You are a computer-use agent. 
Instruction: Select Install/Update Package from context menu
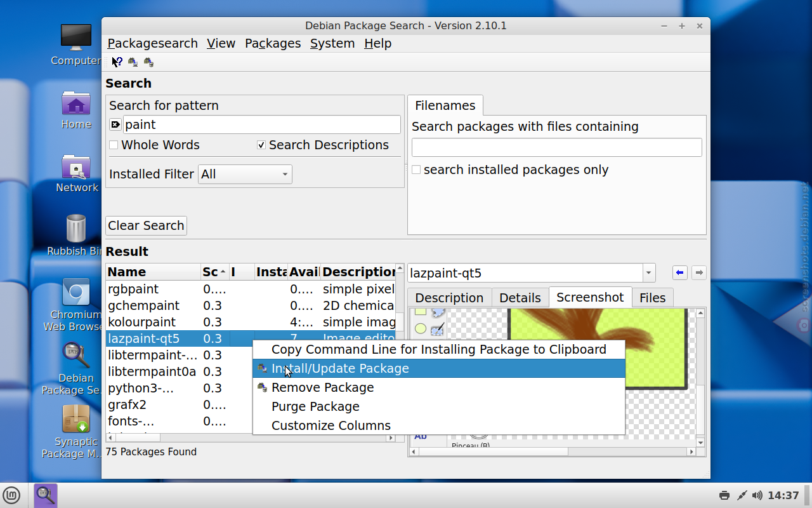click(x=439, y=368)
